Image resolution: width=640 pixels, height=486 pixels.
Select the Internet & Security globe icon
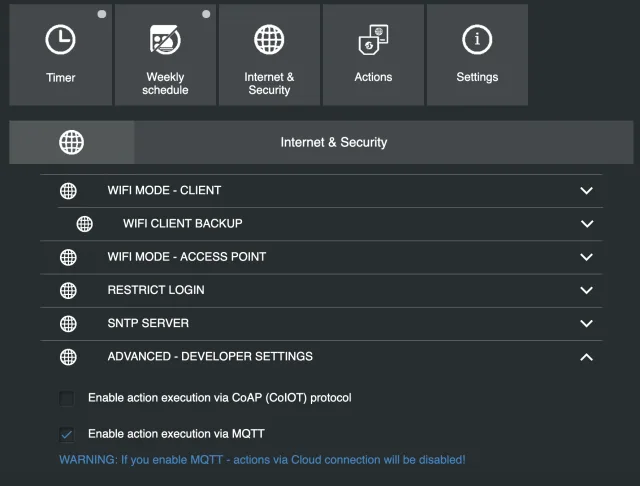[x=269, y=40]
